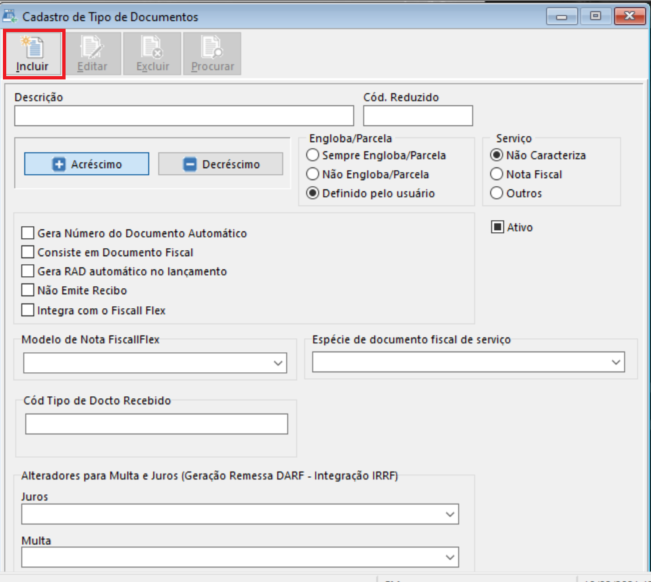Select Não Caracteriza service option
The height and width of the screenshot is (582, 651).
[538, 155]
